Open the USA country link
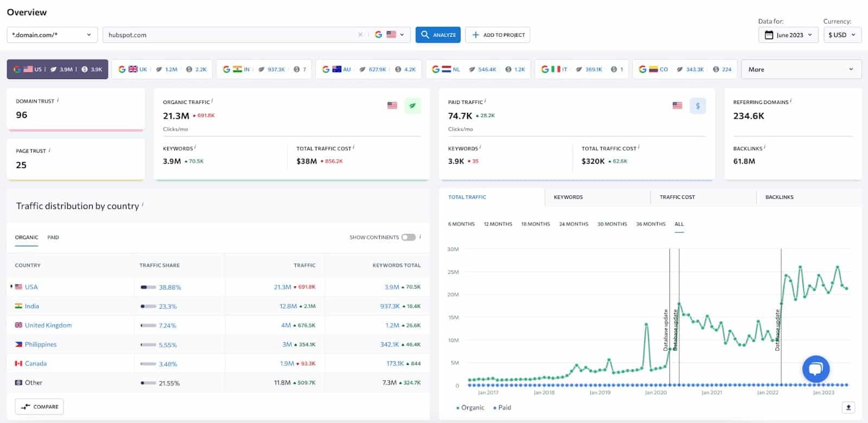Screen dimensions: 868x423 (x=31, y=287)
